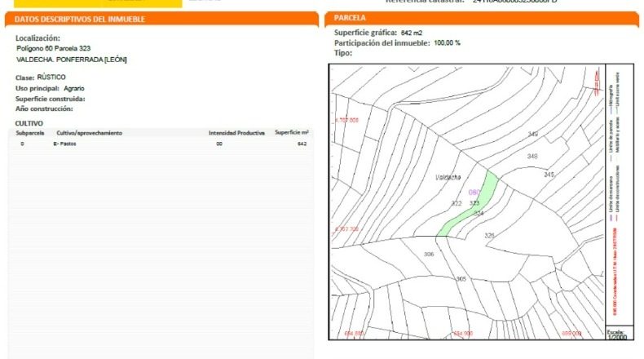Select the 'RÚSTICO' class value
644x359 pixels.
(51, 78)
